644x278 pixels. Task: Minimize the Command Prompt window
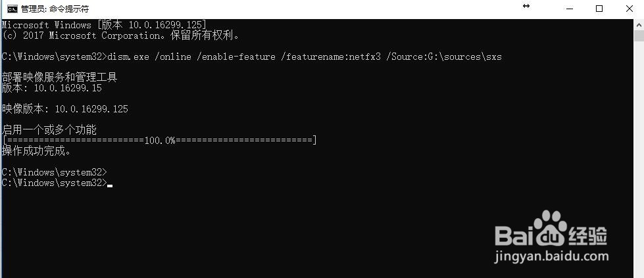pyautogui.click(x=569, y=9)
